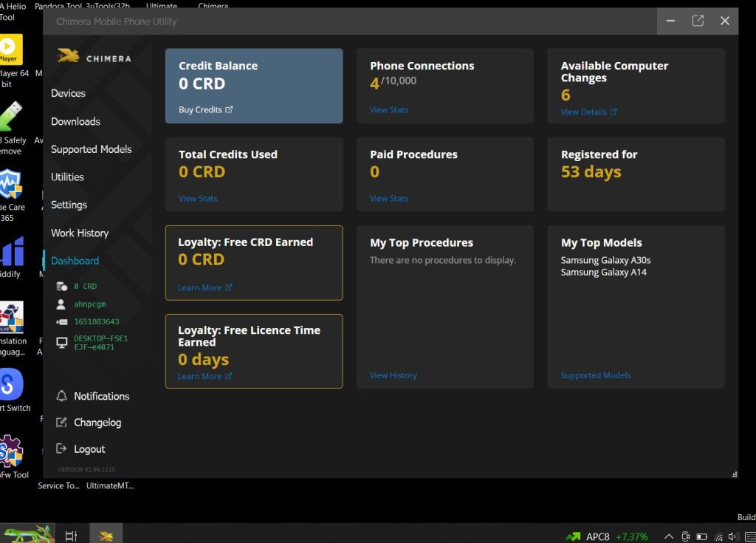Viewport: 756px width, 543px height.
Task: Click external link icon in Free Licence Time card
Action: pyautogui.click(x=229, y=376)
